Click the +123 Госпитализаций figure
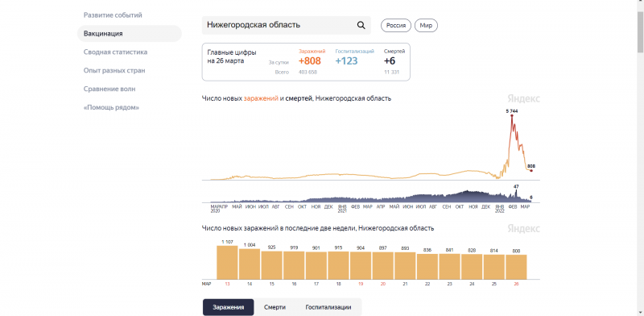 click(346, 61)
